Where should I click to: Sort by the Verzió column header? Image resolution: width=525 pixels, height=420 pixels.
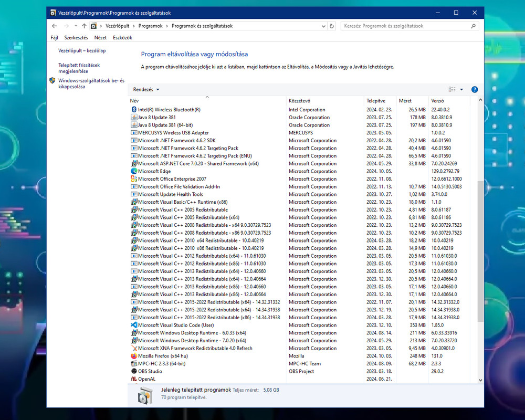tap(449, 100)
